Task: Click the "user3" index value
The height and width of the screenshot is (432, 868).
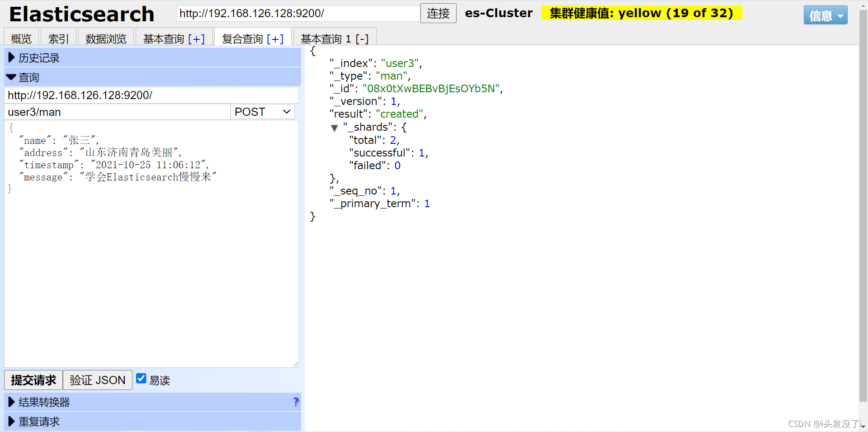Action: [x=400, y=63]
